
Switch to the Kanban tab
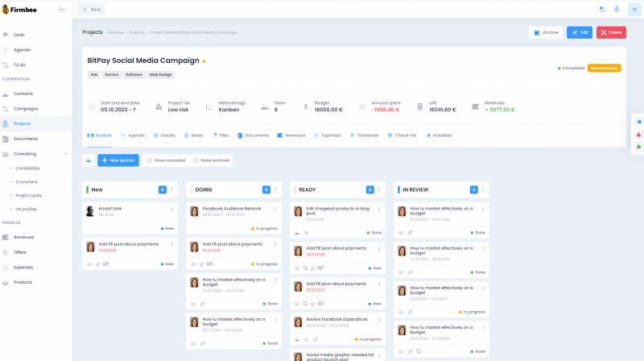pos(99,135)
